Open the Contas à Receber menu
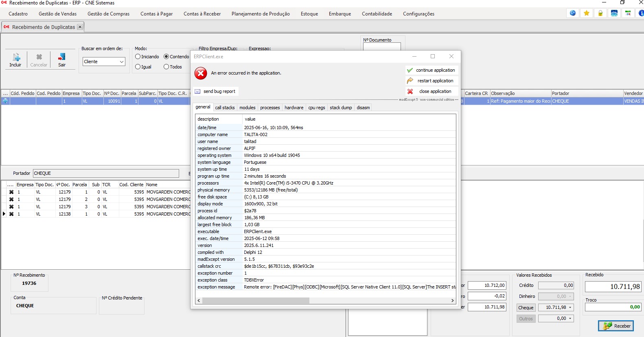 pyautogui.click(x=202, y=14)
